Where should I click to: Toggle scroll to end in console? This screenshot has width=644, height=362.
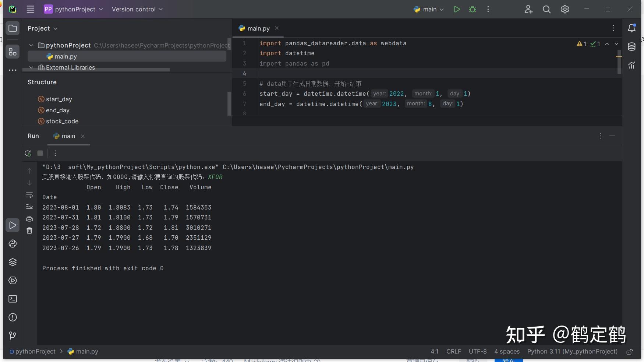pyautogui.click(x=29, y=207)
